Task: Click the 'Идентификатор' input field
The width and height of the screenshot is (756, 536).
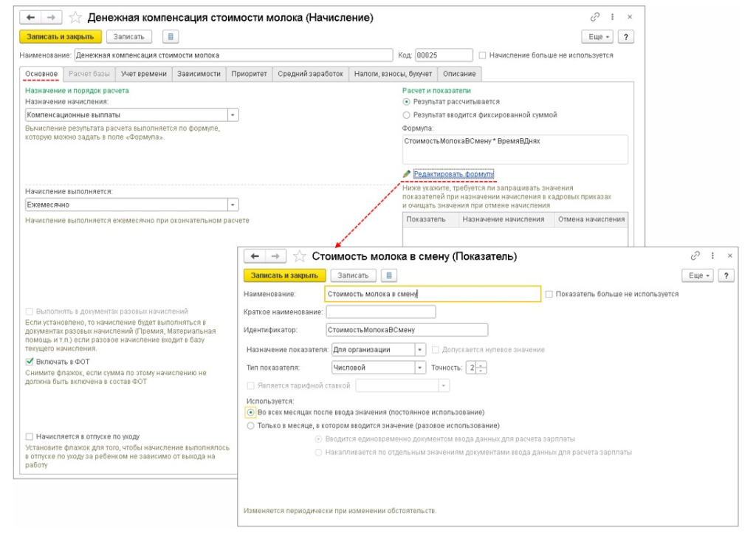Action: pos(407,330)
